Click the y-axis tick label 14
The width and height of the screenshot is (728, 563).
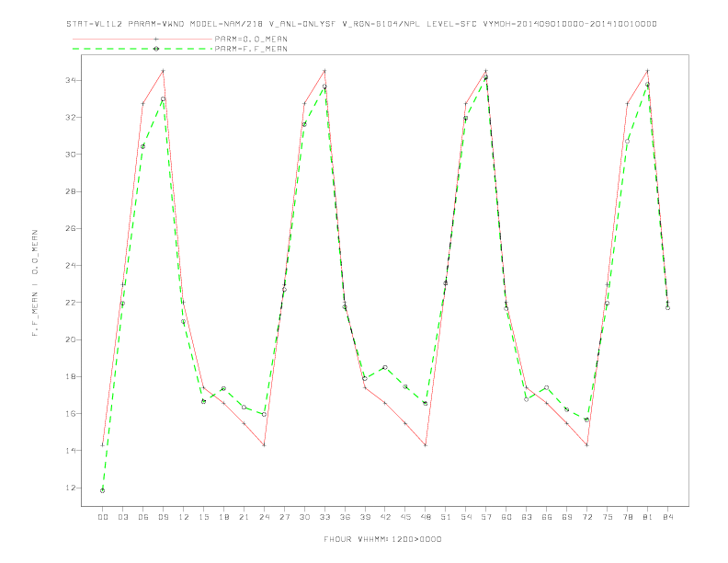coord(71,451)
